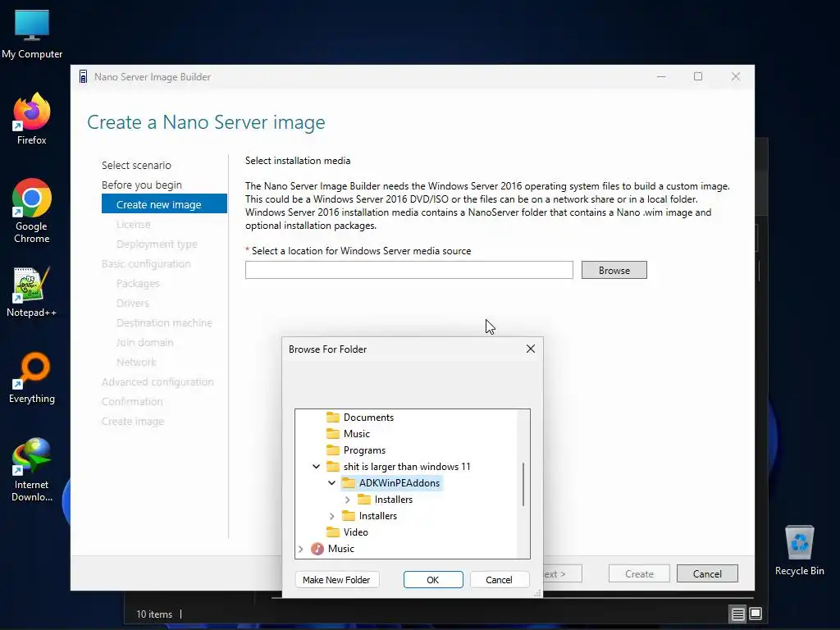Open the Advanced configuration step

157,382
